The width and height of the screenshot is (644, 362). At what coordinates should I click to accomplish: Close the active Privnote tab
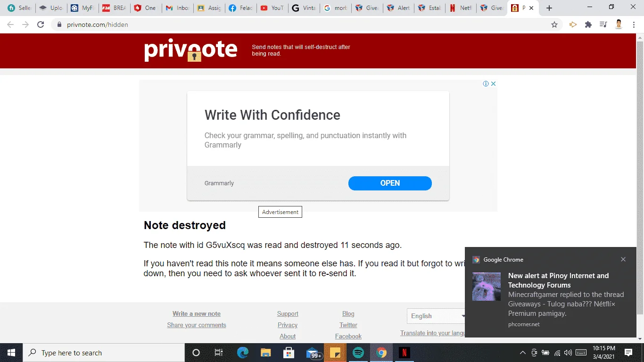click(x=532, y=8)
